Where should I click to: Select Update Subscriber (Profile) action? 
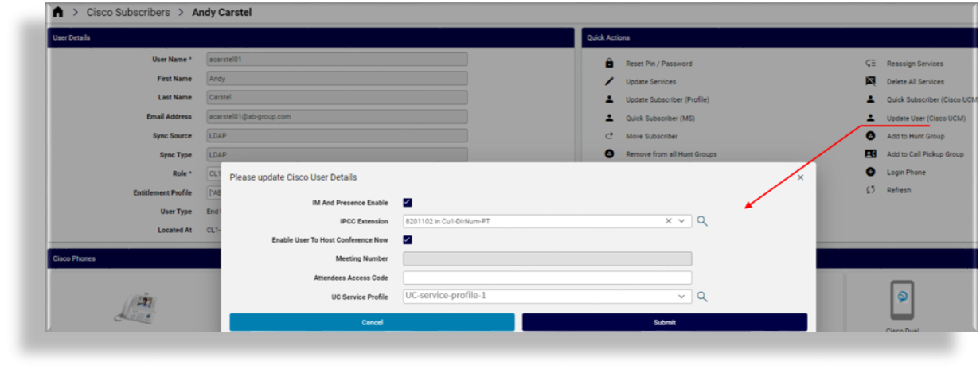(666, 99)
